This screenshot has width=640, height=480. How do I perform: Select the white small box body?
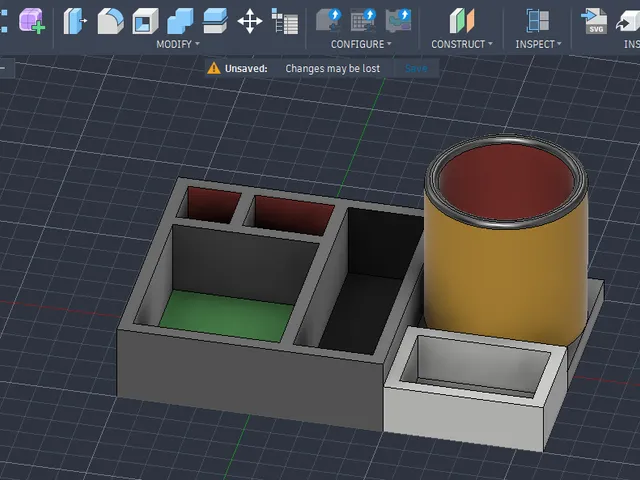tap(465, 418)
